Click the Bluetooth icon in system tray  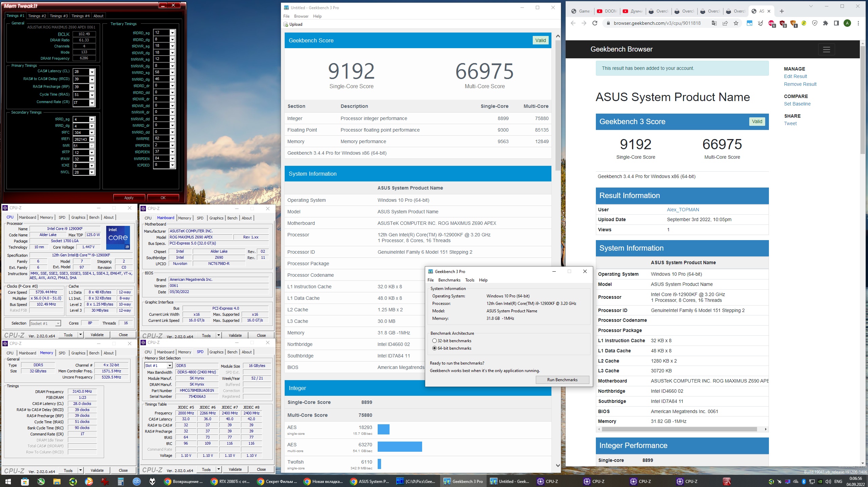[804, 481]
